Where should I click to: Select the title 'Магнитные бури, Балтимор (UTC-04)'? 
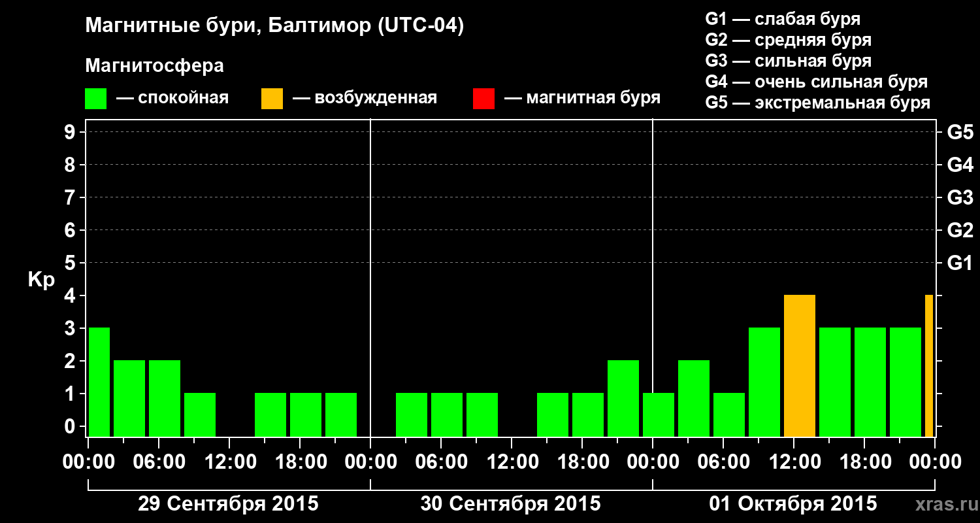coord(274,27)
